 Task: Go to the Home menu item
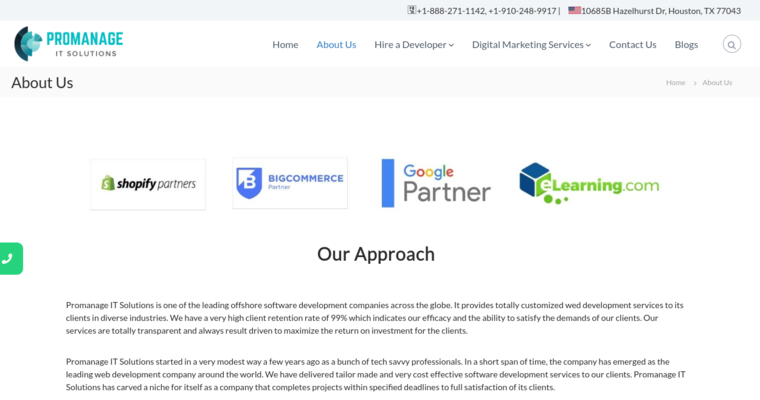point(285,44)
